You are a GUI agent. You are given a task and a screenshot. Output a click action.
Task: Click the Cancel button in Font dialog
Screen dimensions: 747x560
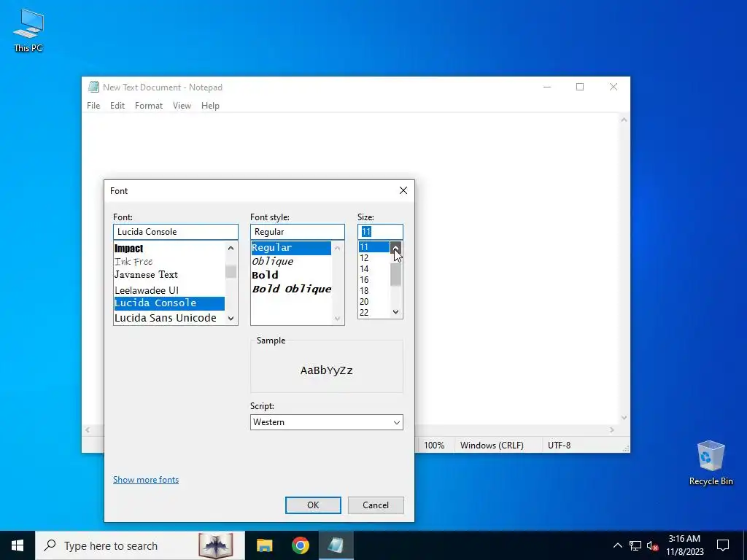[x=376, y=505]
